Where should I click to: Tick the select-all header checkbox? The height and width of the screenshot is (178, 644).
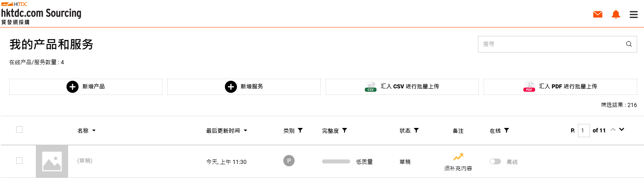click(x=19, y=130)
